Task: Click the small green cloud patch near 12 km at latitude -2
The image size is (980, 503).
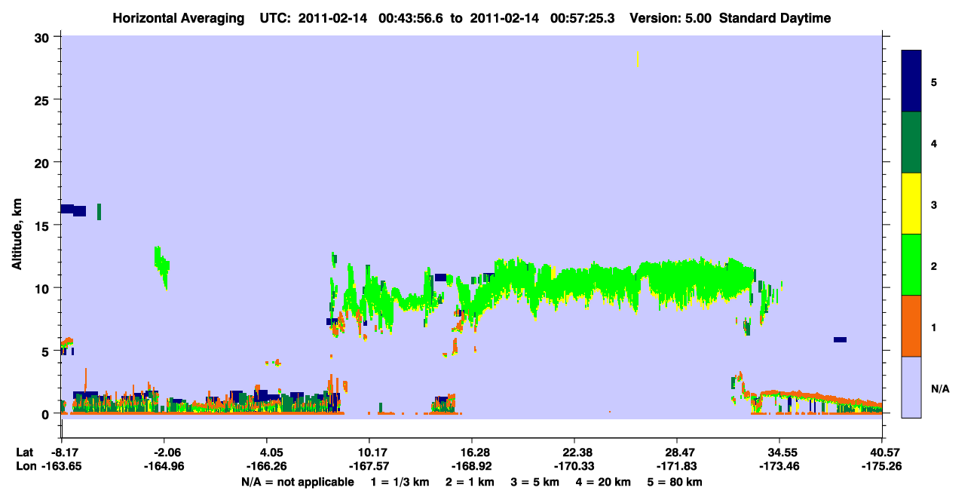Action: point(162,265)
